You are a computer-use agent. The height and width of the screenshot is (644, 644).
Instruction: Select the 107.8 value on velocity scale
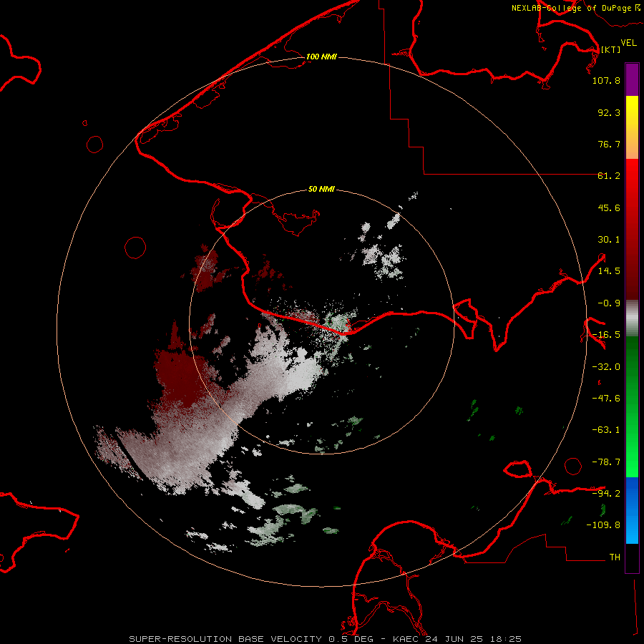606,80
